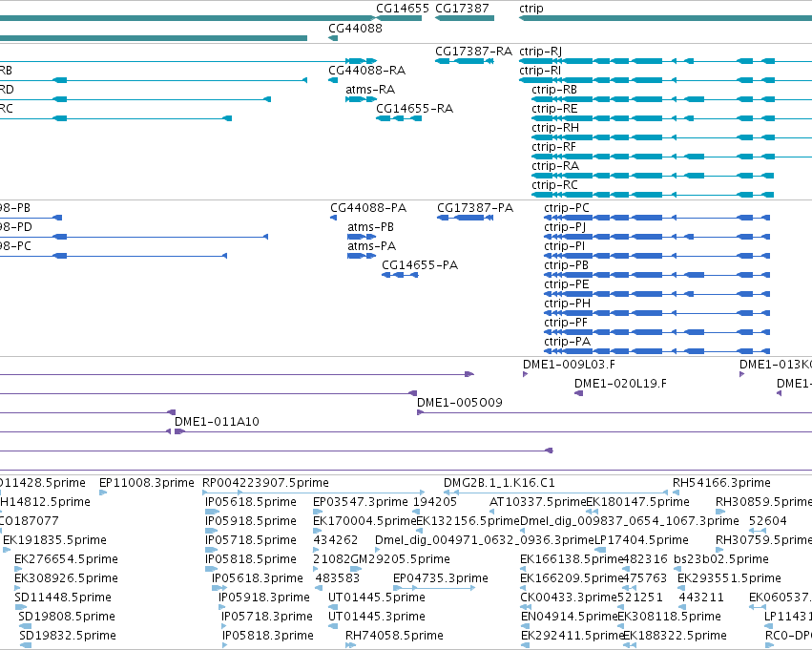Click the CG17387 gene label

coord(462,9)
